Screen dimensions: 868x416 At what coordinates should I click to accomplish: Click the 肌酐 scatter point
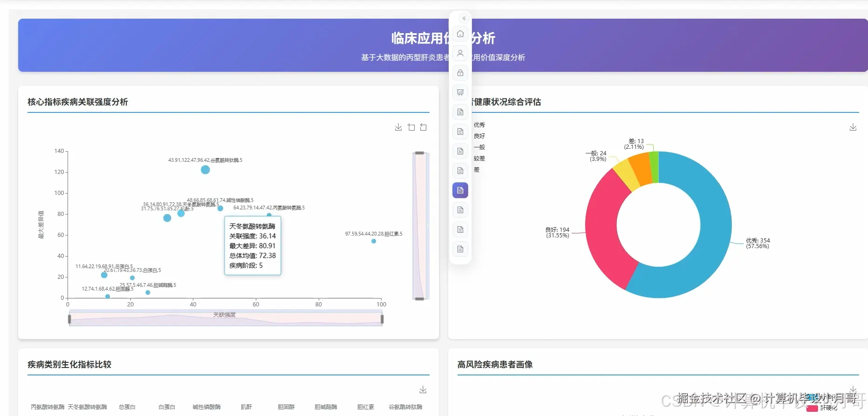coord(167,218)
